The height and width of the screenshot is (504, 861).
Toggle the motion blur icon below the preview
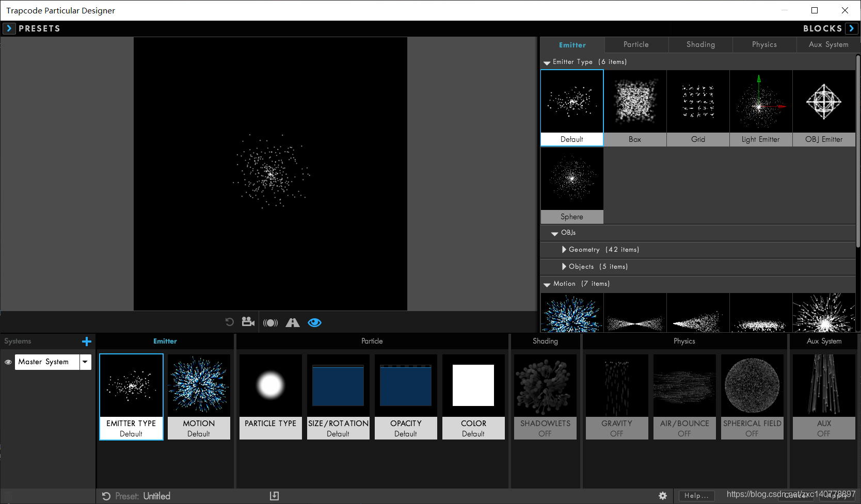270,323
